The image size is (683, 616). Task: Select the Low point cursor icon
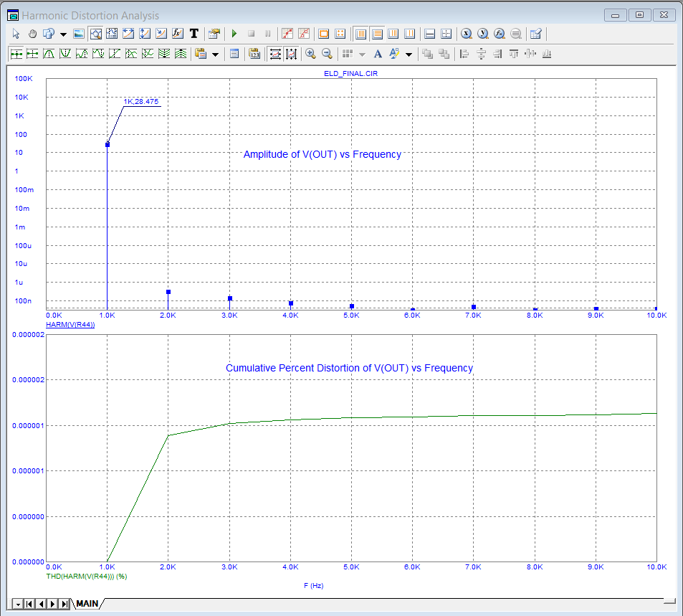[x=98, y=54]
